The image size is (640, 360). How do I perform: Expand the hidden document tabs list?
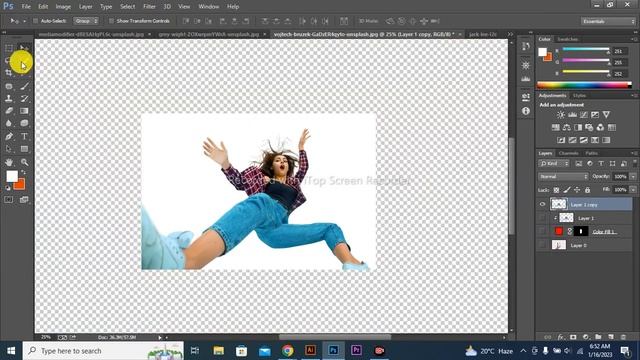point(510,34)
